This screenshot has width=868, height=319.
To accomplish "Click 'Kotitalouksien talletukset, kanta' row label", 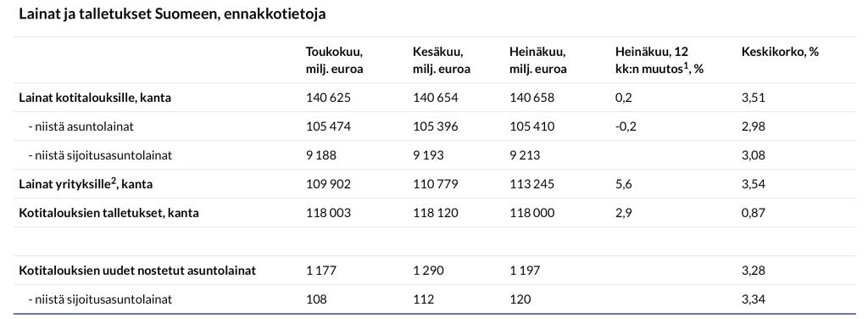I will [x=109, y=213].
